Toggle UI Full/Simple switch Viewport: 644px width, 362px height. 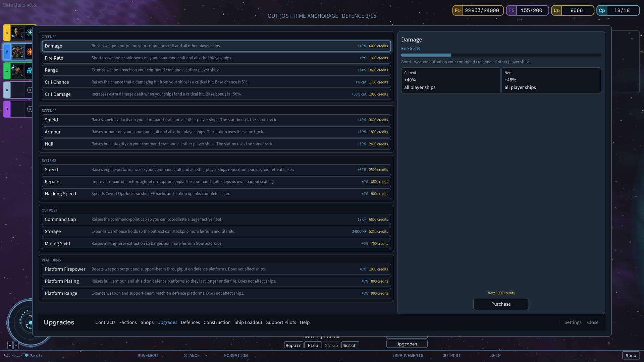(25, 355)
